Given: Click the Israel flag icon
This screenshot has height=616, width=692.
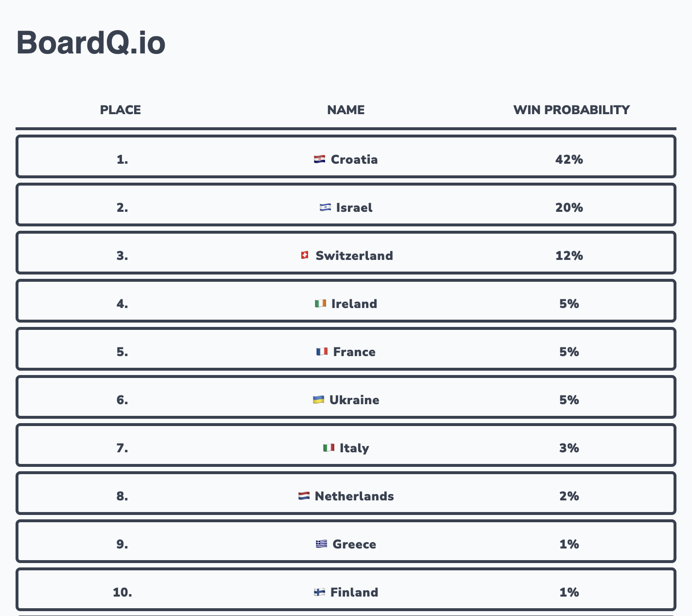Looking at the screenshot, I should coord(325,207).
